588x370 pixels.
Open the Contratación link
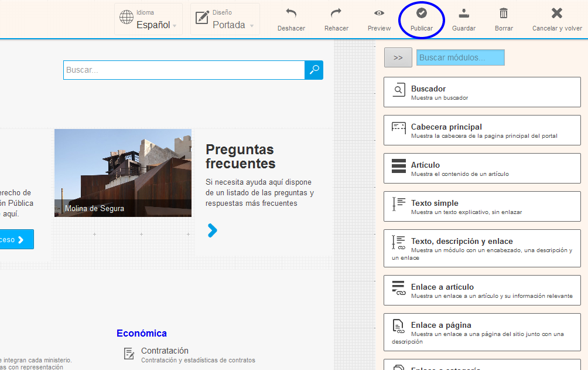(x=165, y=351)
